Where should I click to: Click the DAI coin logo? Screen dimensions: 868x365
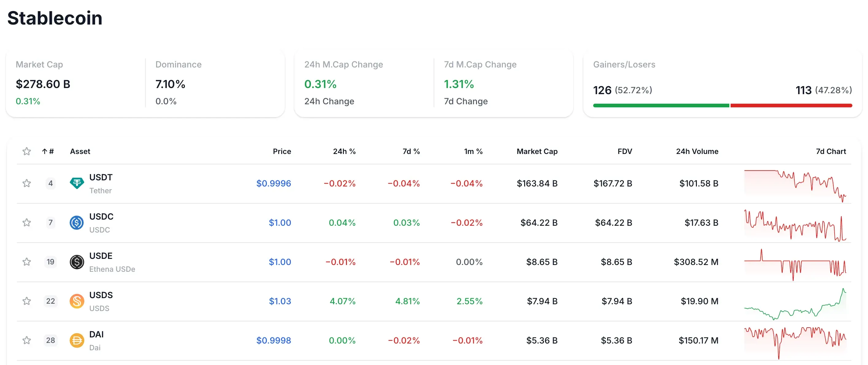tap(77, 340)
